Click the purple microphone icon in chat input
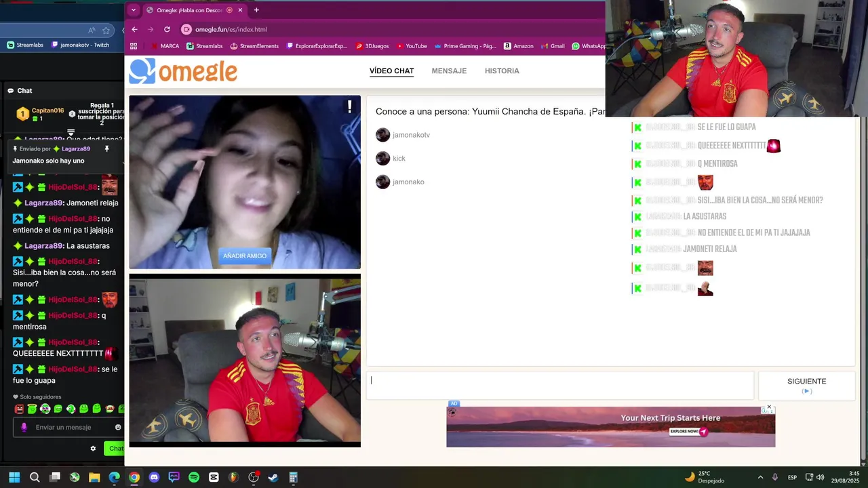 24,428
